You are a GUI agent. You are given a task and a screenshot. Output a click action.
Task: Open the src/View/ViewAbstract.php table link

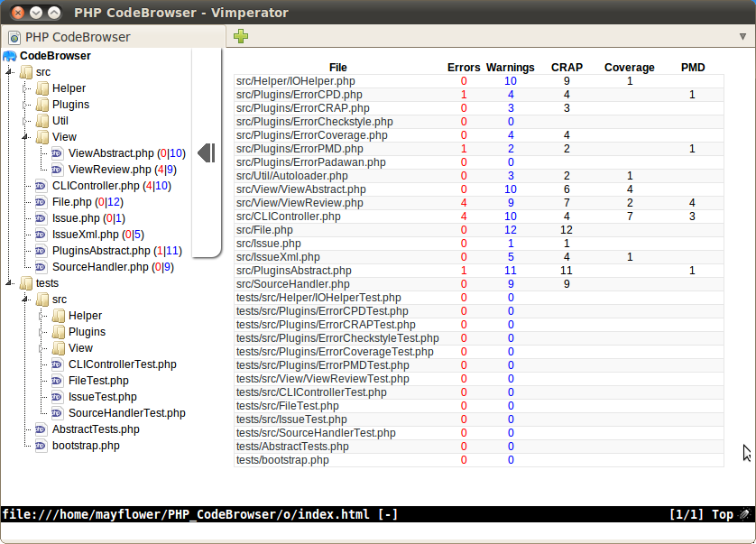300,189
